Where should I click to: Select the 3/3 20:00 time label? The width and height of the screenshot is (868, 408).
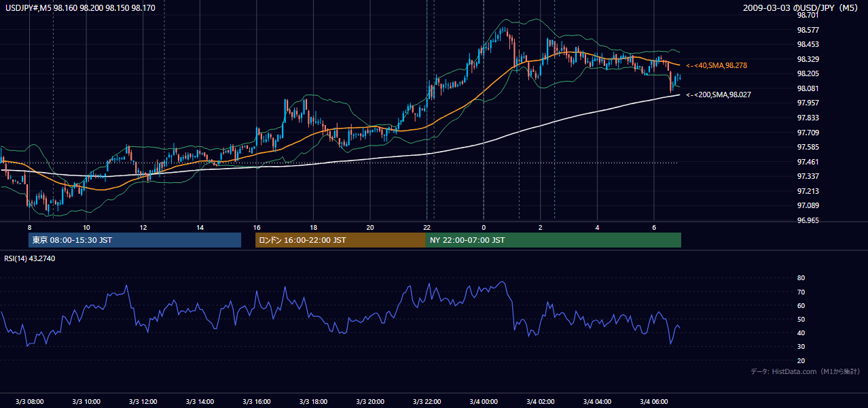coord(370,401)
